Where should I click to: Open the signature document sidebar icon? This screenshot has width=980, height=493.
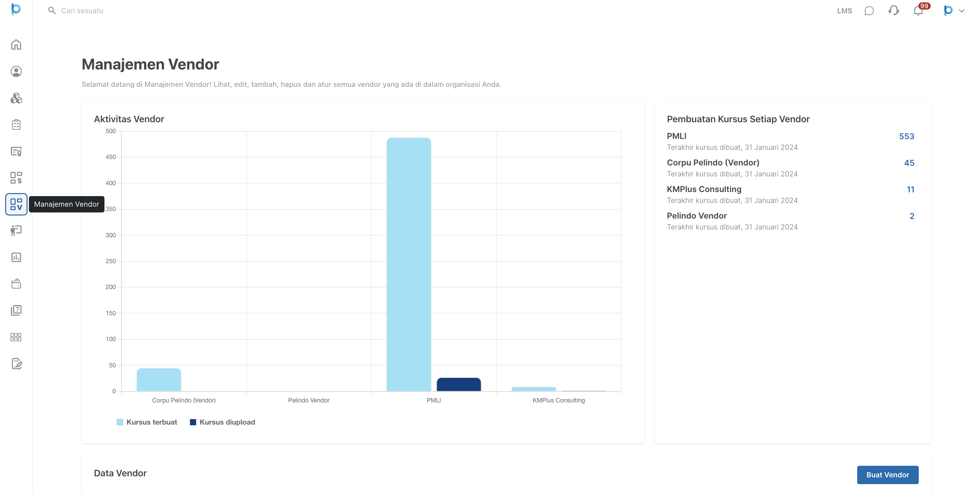[x=16, y=364]
